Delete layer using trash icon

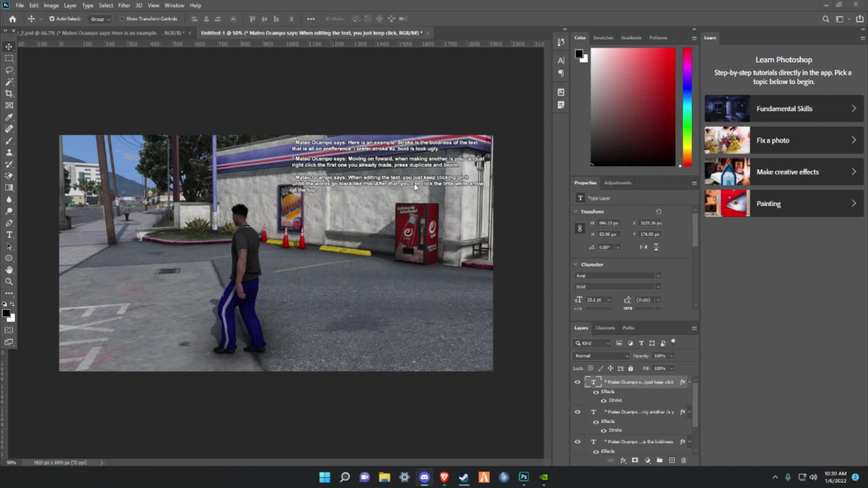coord(684,460)
